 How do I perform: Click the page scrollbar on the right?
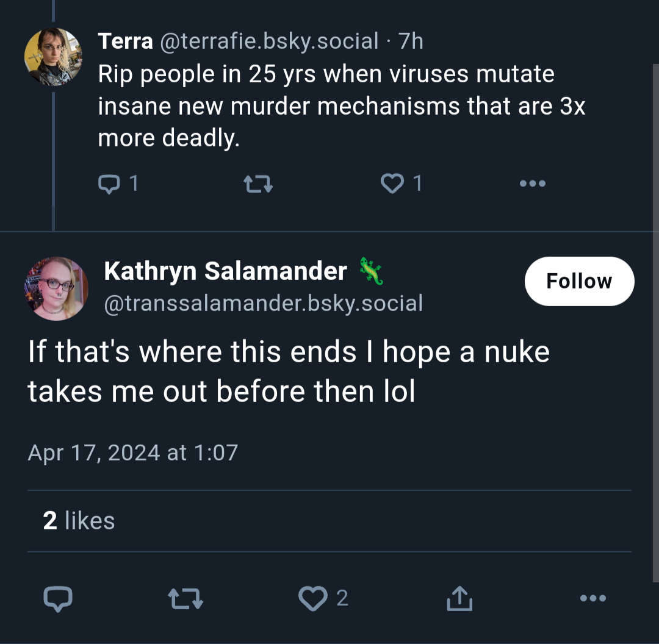click(655, 323)
